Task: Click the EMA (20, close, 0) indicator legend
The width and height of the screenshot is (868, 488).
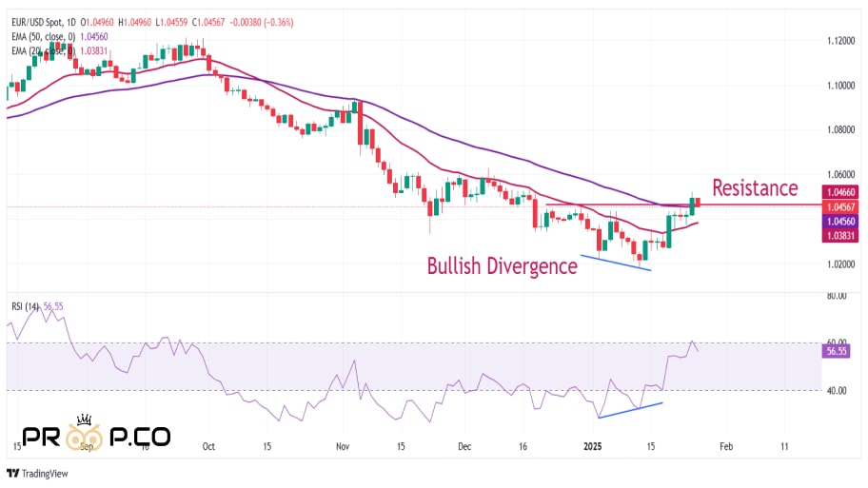Action: (44, 51)
